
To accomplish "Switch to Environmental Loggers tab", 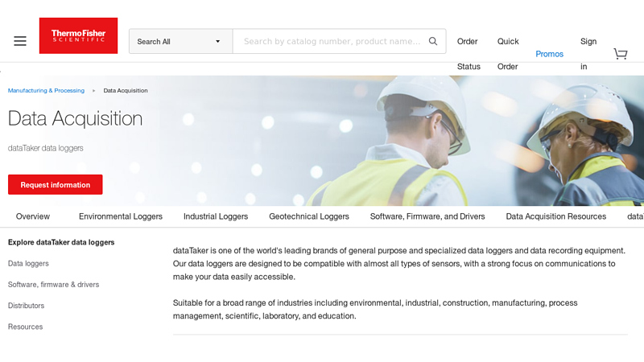I will tap(121, 216).
